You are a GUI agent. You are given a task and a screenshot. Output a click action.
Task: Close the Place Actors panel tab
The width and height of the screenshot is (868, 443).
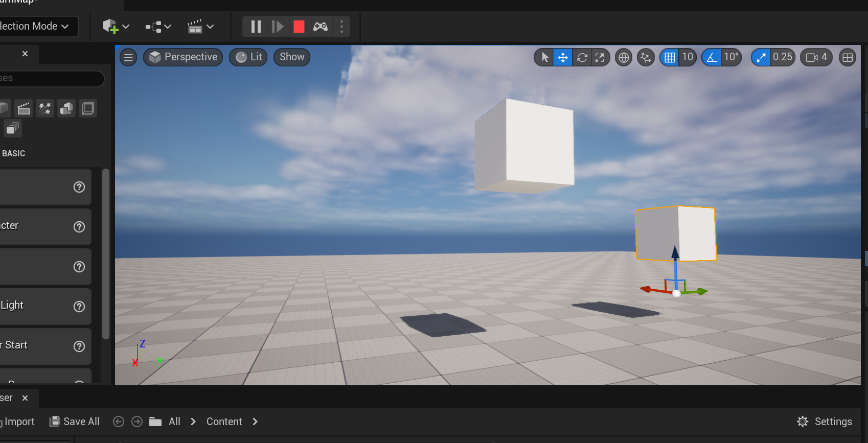point(25,54)
